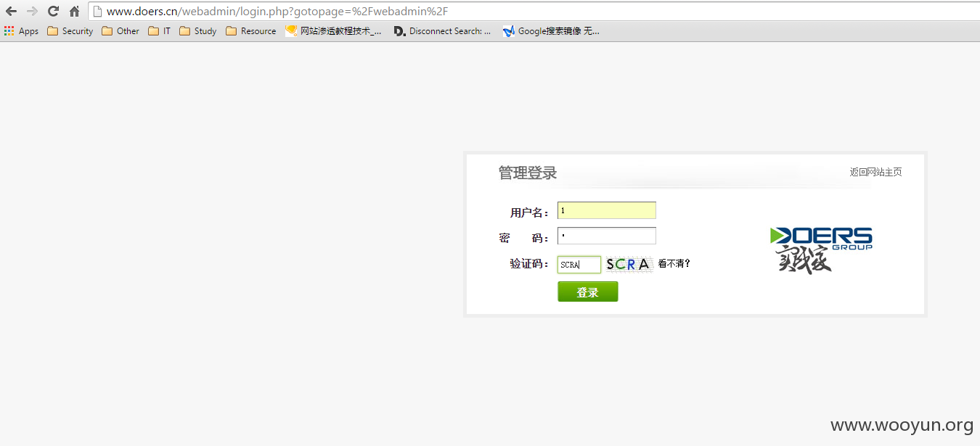
Task: Click the SCRA captcha image
Action: (x=629, y=264)
